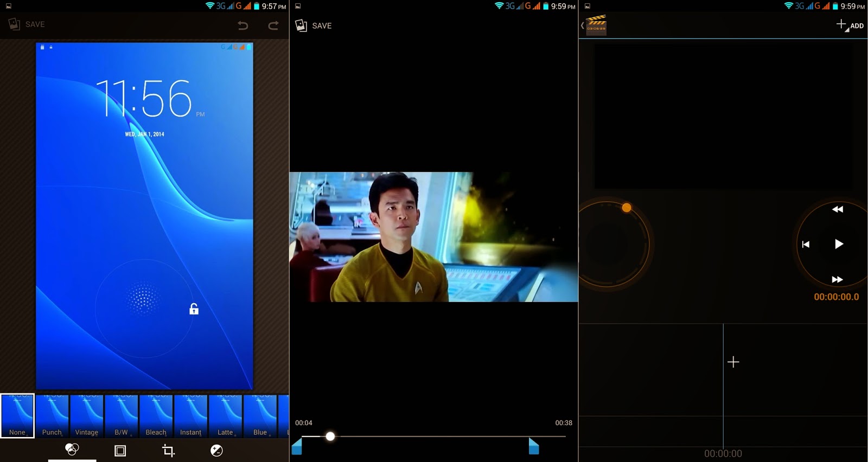Screen dimensions: 868x462
Task: Apply the Punch filter
Action: tap(52, 416)
